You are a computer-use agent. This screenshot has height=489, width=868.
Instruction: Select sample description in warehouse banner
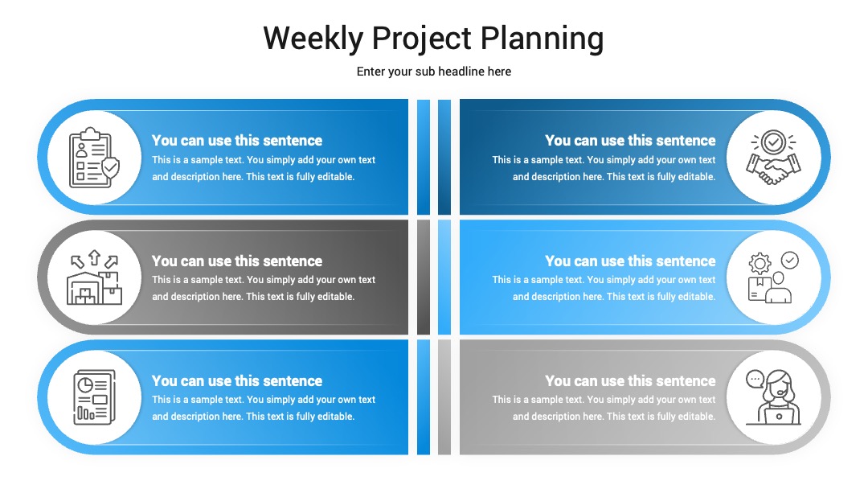[x=264, y=288]
